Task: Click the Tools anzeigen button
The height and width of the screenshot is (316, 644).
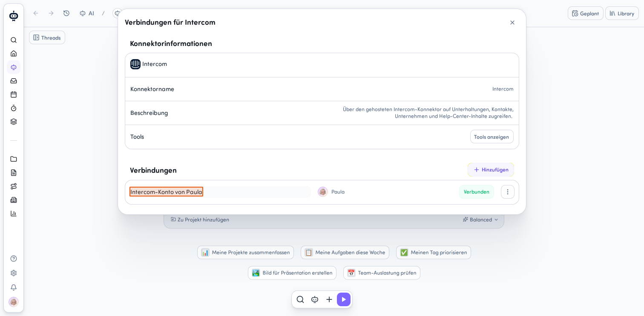Action: tap(492, 137)
